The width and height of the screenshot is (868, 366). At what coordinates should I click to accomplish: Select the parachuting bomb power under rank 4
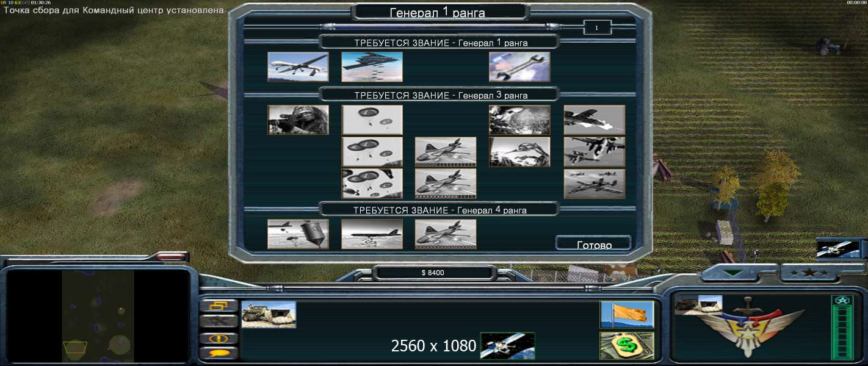(298, 234)
